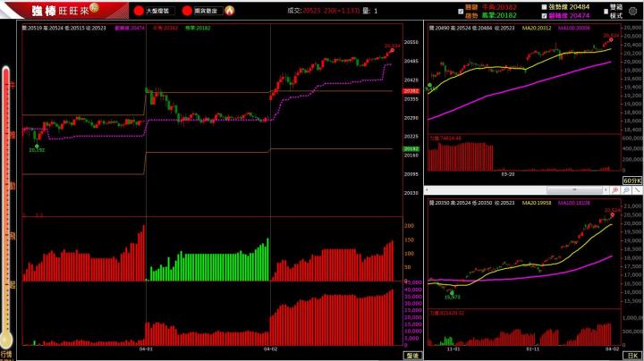Click the red 期貨能量 indicator light
644x361 pixels.
click(x=187, y=11)
